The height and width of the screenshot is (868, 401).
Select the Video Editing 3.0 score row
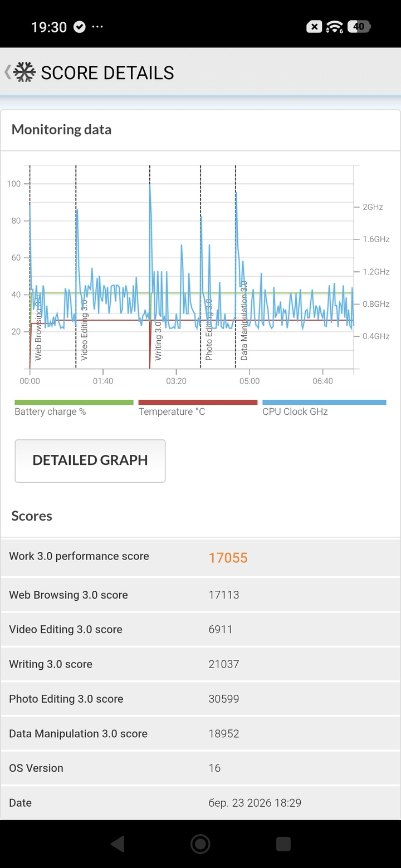click(x=200, y=629)
